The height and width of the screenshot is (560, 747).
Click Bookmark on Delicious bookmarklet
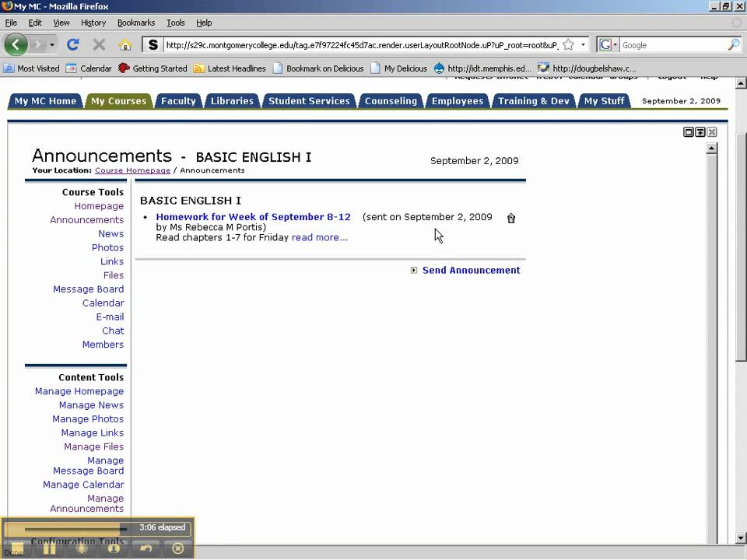pos(318,68)
